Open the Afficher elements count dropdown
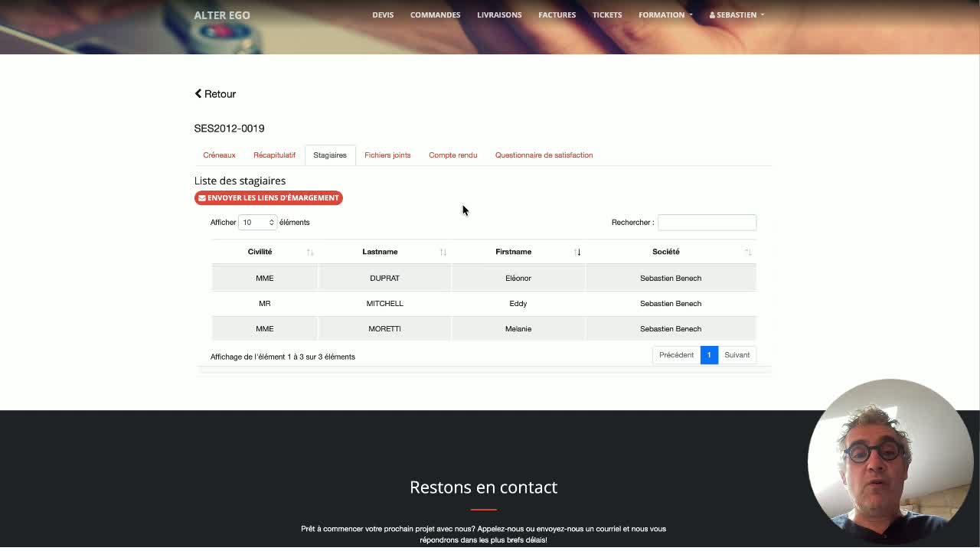Image resolution: width=980 pixels, height=551 pixels. (257, 222)
